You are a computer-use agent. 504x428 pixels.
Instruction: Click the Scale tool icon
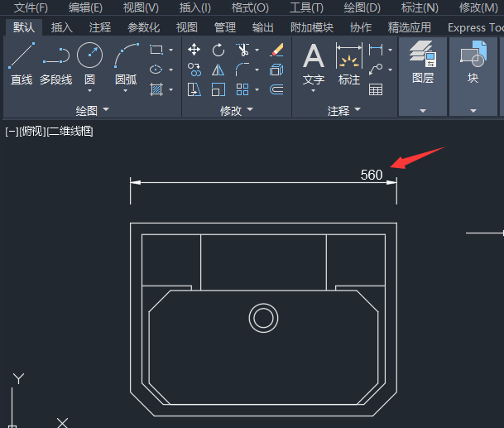click(218, 89)
